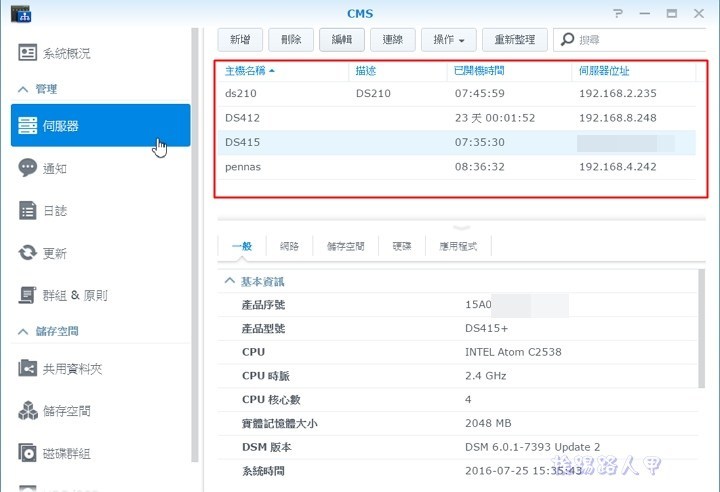
Task: Click the 系統概況 overview icon in sidebar
Action: point(28,52)
